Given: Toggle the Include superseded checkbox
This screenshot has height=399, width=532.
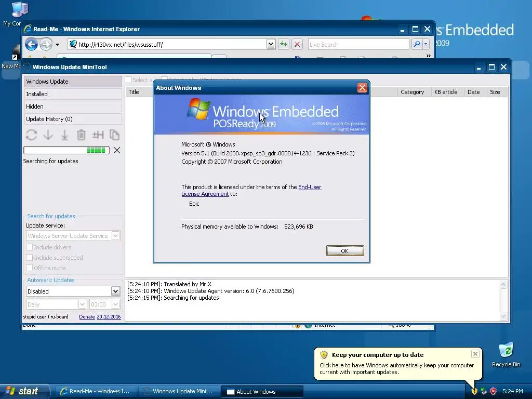Looking at the screenshot, I should point(30,258).
